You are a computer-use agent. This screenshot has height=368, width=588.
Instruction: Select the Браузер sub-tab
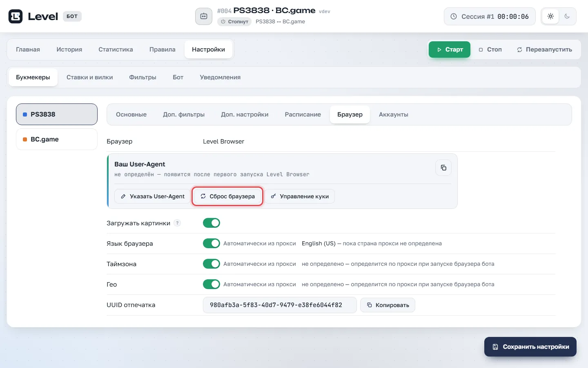(x=350, y=114)
